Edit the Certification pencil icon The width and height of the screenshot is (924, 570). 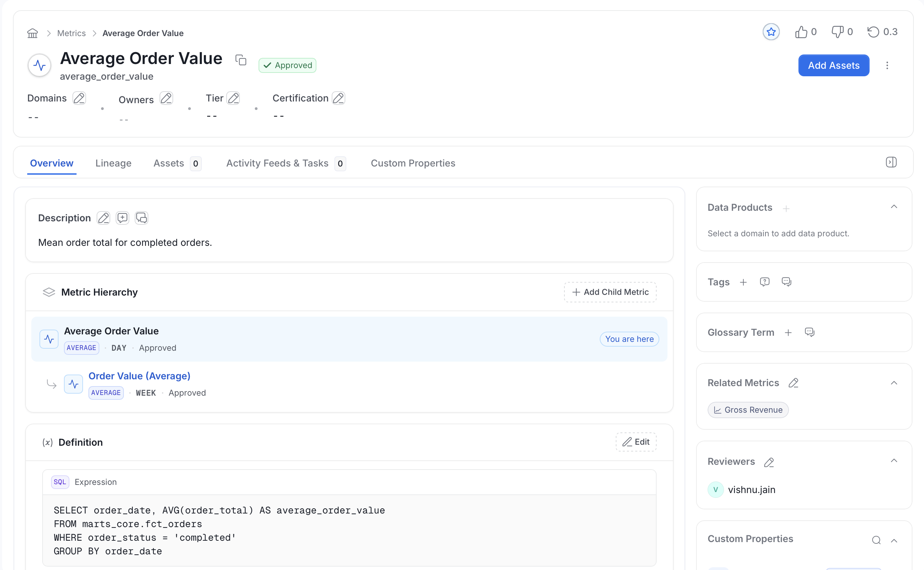[338, 98]
